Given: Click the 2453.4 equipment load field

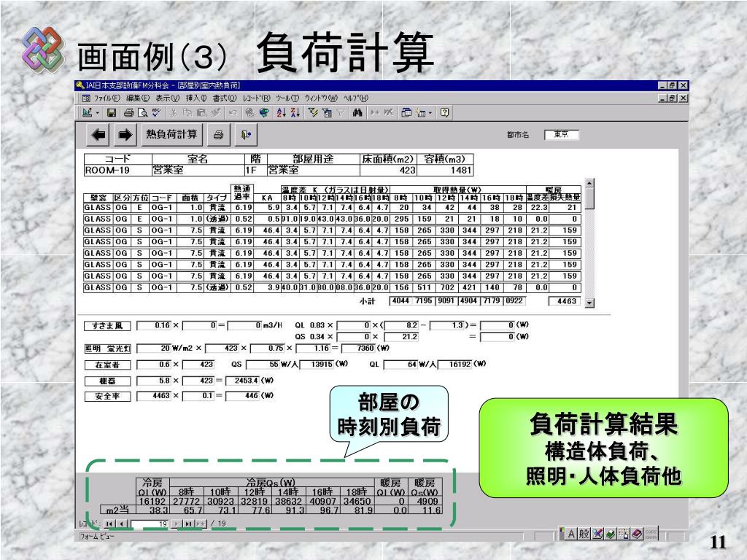Looking at the screenshot, I should 242,381.
